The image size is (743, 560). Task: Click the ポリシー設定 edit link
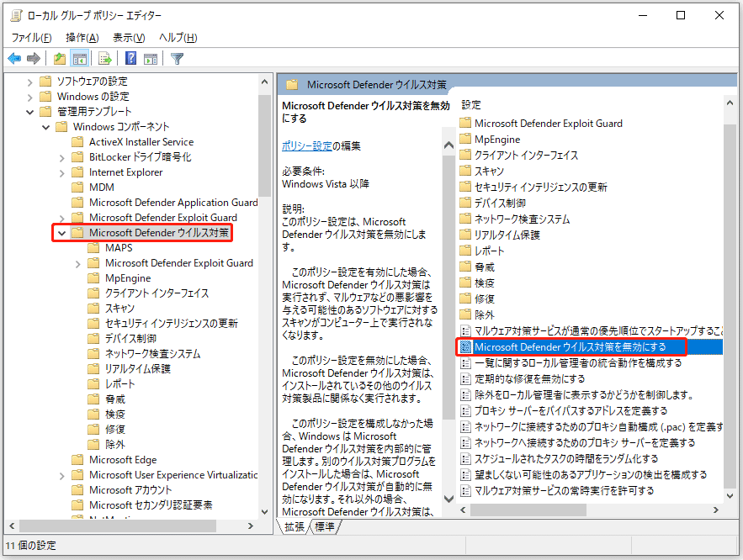coord(306,145)
